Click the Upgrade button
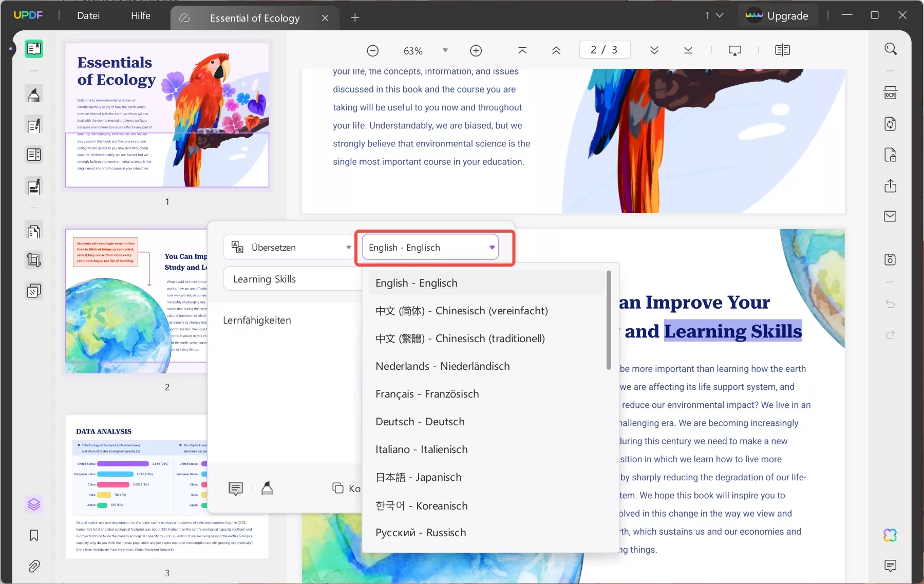The width and height of the screenshot is (924, 584). tap(777, 15)
